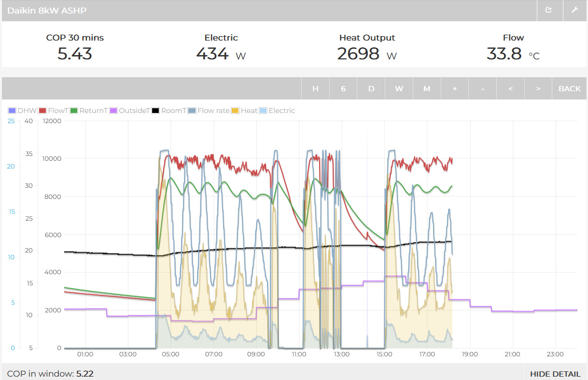Viewport: 588px width, 380px height.
Task: Switch to 6-hour view
Action: click(343, 88)
